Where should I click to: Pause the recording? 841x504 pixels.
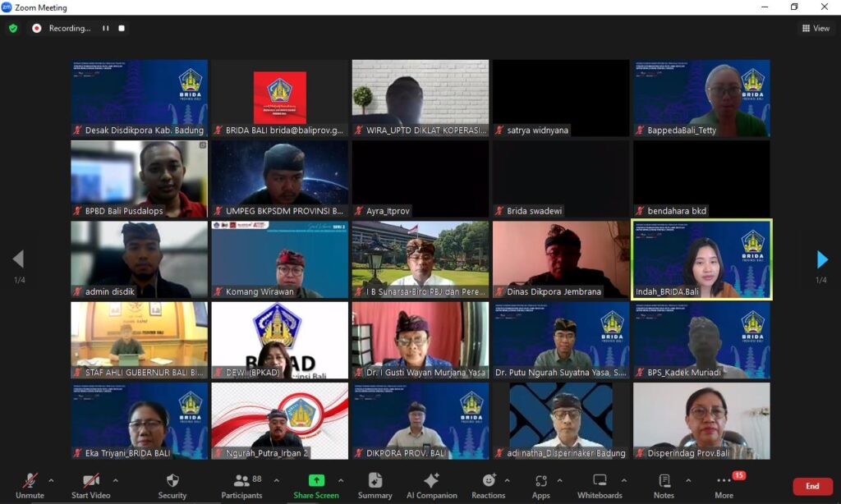106,29
